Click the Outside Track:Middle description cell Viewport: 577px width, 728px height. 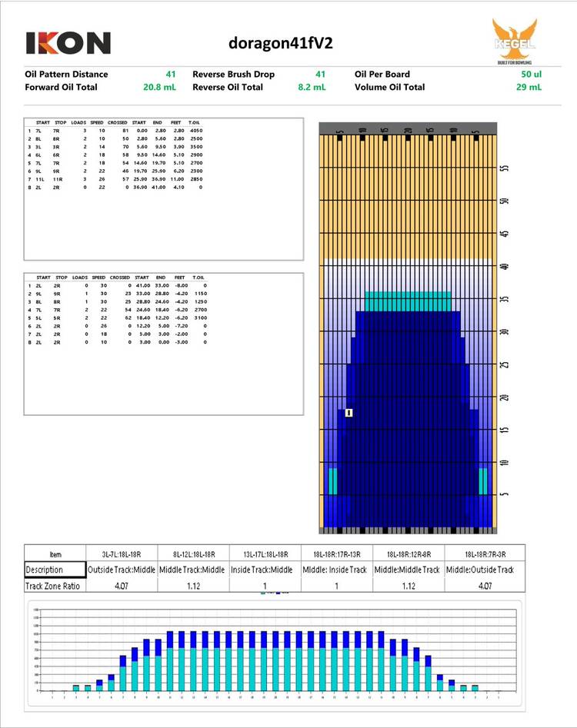click(x=121, y=570)
